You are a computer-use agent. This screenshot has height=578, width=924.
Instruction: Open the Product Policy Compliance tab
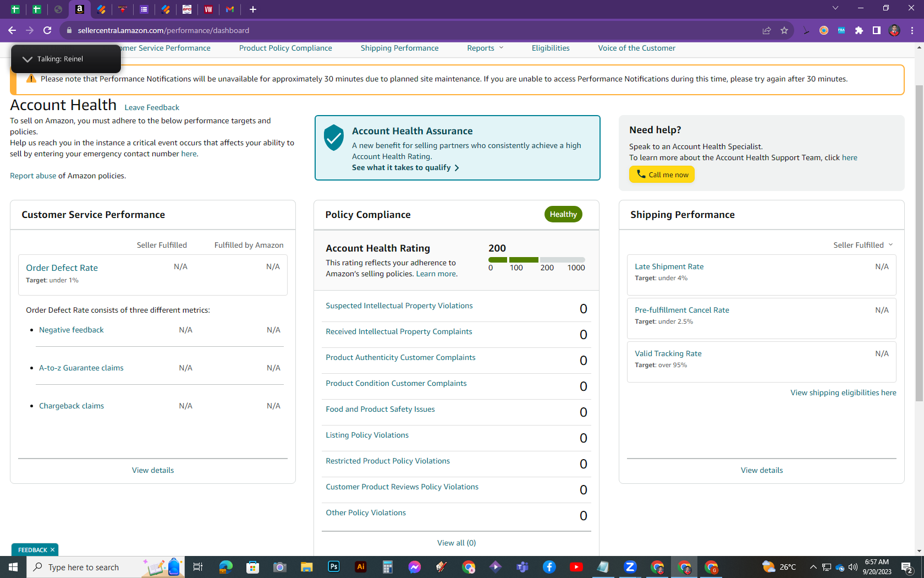pyautogui.click(x=285, y=48)
